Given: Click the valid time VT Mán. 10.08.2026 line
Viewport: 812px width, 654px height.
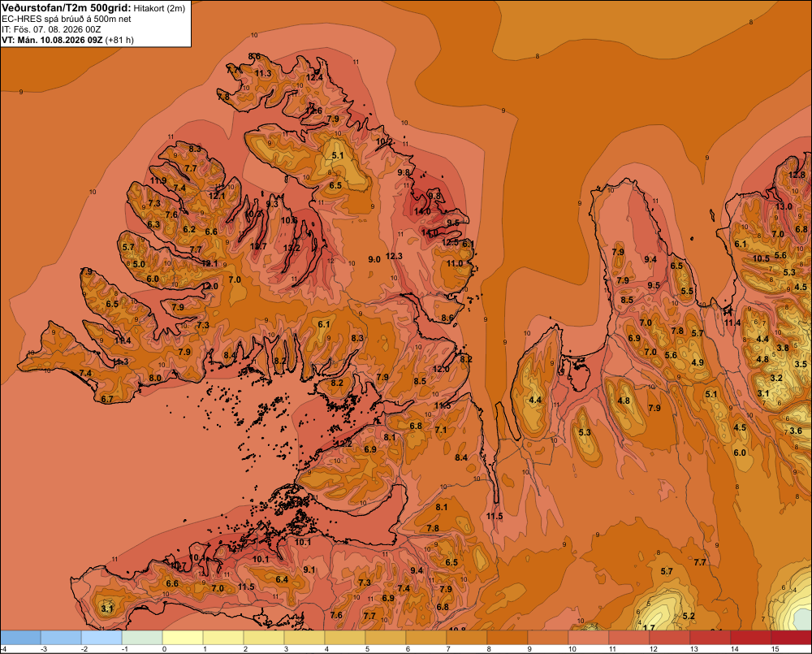Looking at the screenshot, I should pos(67,40).
